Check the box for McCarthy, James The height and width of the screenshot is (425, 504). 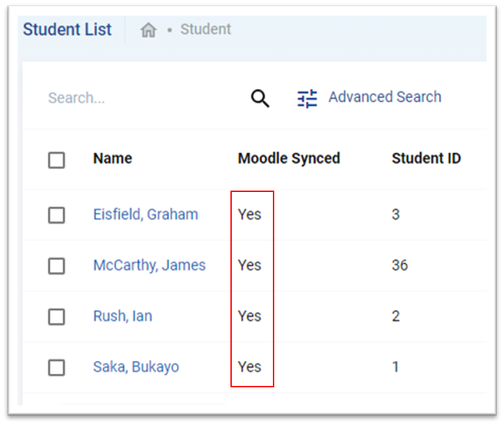coord(57,266)
